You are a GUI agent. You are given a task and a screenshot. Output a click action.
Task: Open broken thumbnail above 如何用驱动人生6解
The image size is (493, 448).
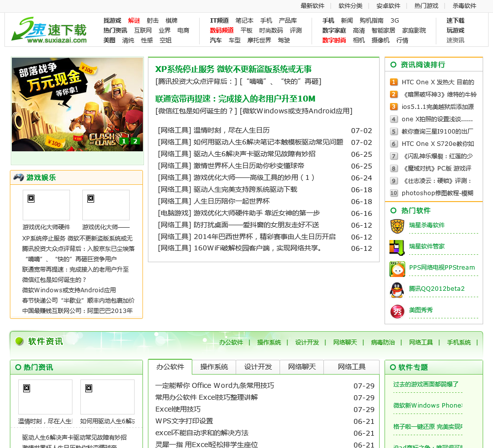107,397
